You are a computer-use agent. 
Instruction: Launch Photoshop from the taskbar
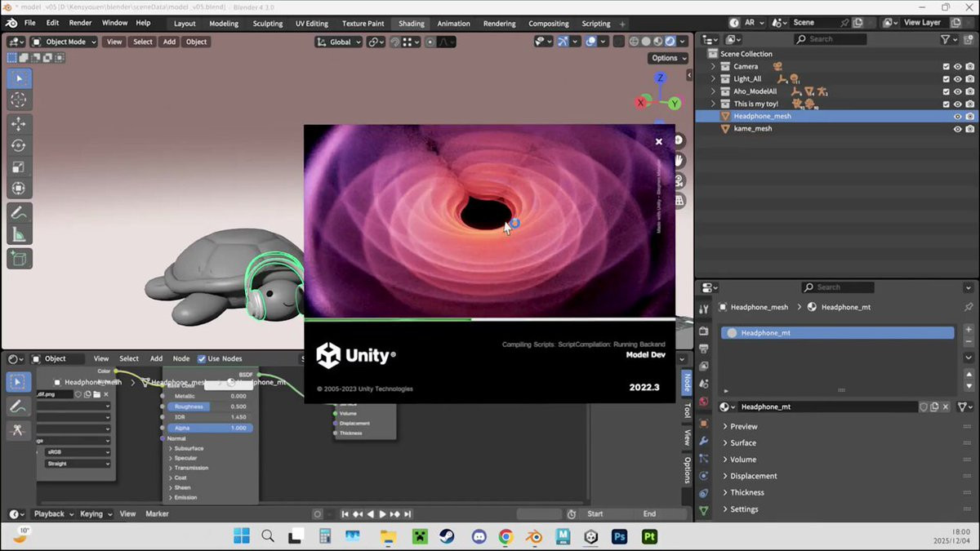click(x=620, y=536)
